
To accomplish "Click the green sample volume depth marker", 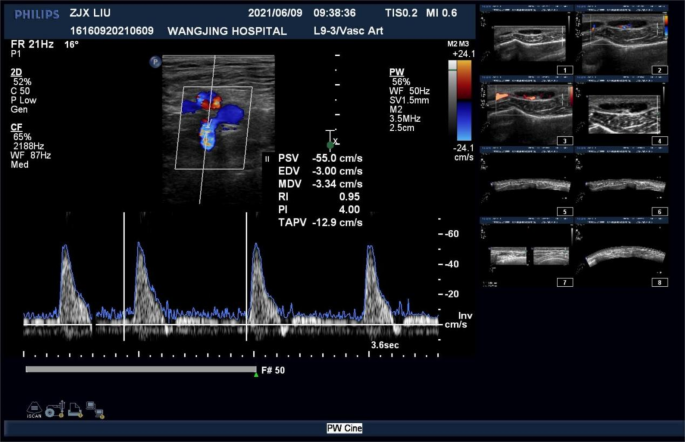I will tap(330, 146).
